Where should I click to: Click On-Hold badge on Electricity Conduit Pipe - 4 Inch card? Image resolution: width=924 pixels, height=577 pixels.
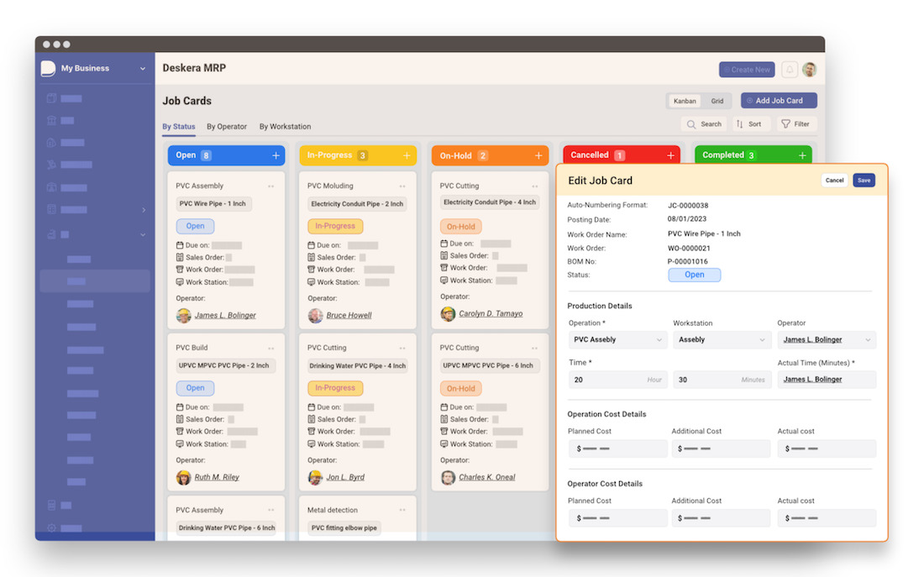pos(461,227)
